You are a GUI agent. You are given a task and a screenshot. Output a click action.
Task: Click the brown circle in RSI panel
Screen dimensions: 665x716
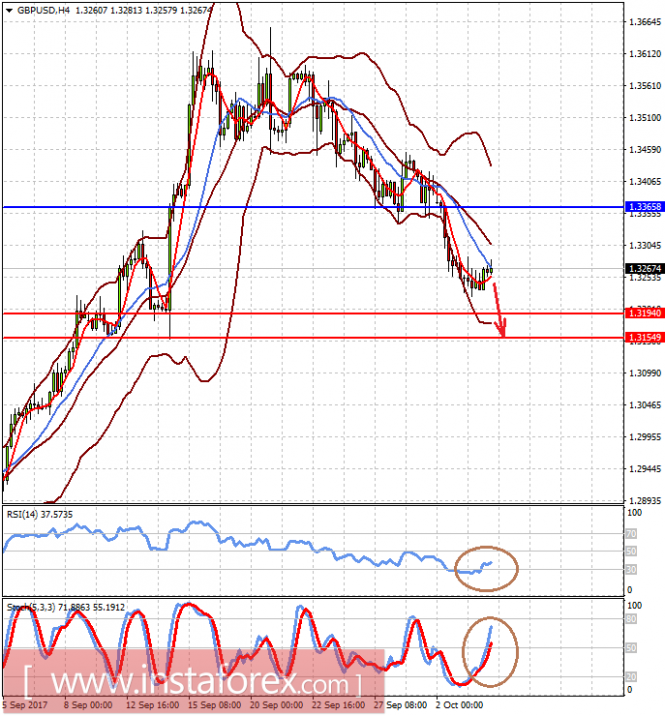[x=486, y=569]
